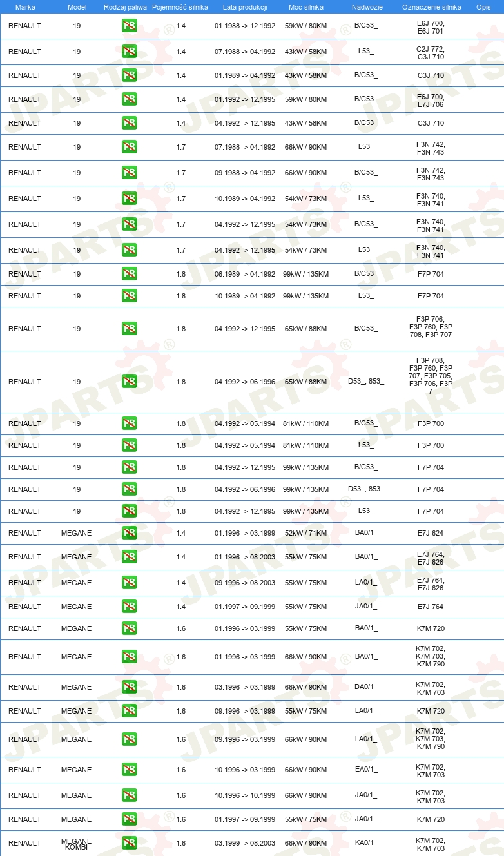
Task: Click the Lata produkcji column header
Action: [245, 7]
